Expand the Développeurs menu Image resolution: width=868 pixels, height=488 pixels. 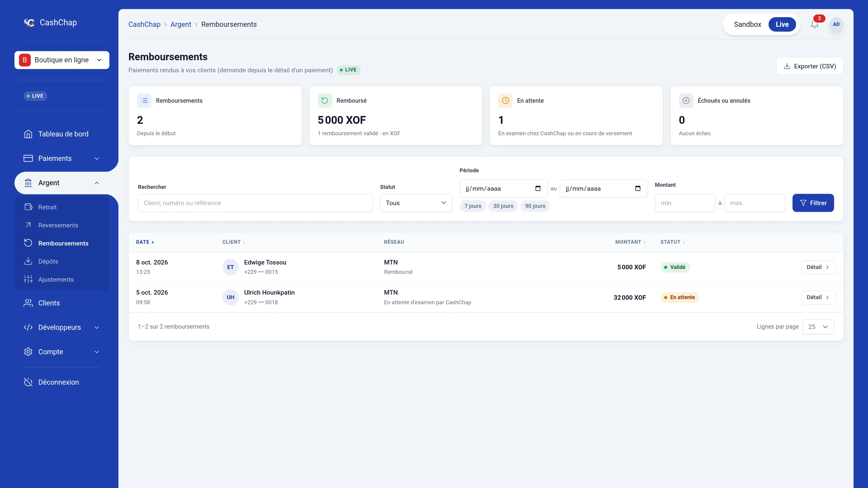[x=62, y=327]
